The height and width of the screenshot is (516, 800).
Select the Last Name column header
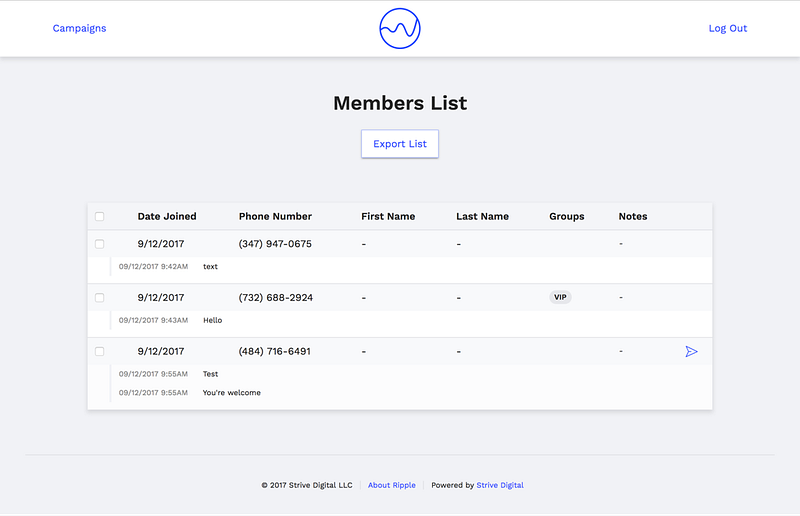[482, 216]
